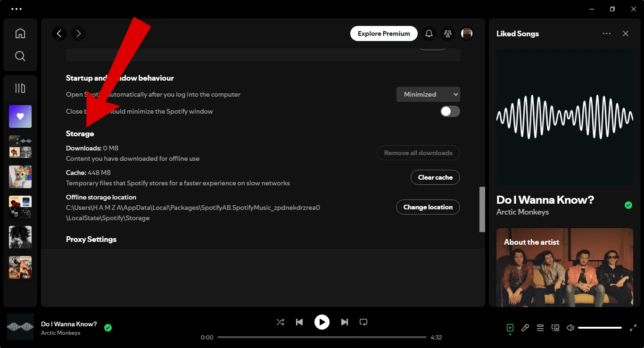The image size is (644, 348).
Task: Open the Minimized startup dropdown
Action: [x=428, y=94]
